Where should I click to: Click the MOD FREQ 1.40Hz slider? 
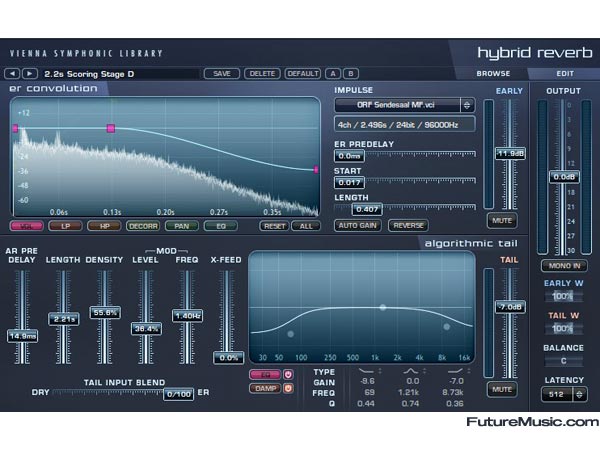188,316
